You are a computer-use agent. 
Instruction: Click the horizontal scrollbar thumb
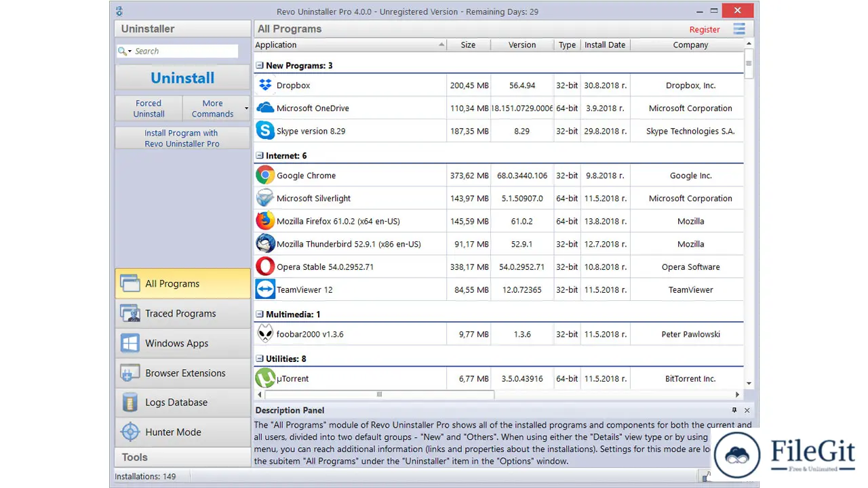(380, 394)
